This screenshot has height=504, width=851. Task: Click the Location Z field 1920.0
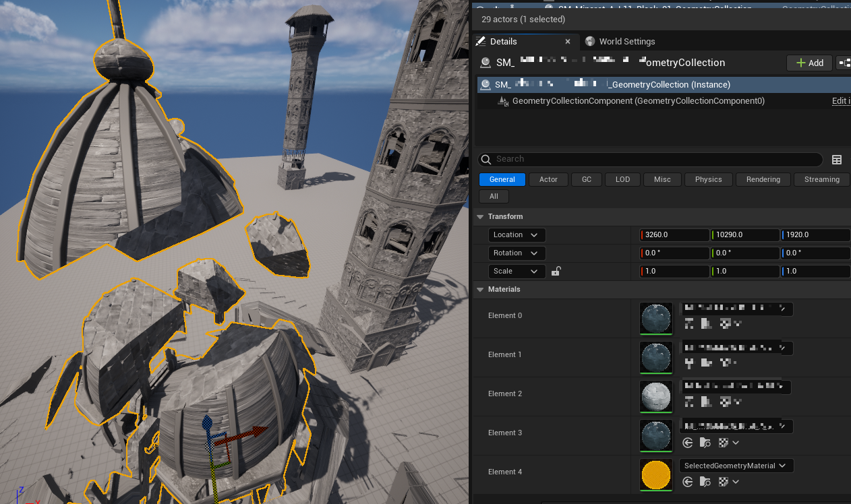[x=815, y=234]
